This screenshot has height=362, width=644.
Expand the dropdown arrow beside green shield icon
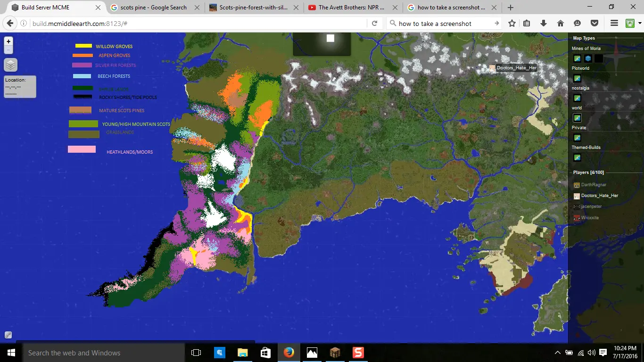[640, 23]
